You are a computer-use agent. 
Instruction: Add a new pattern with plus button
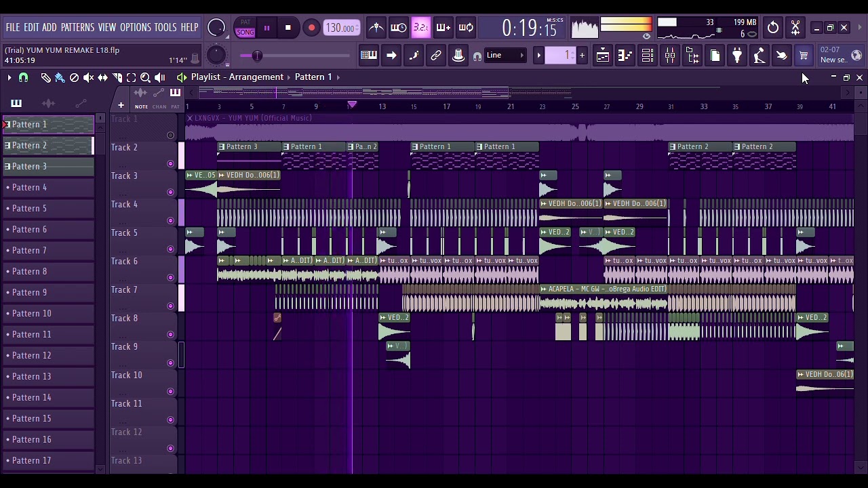click(x=582, y=56)
